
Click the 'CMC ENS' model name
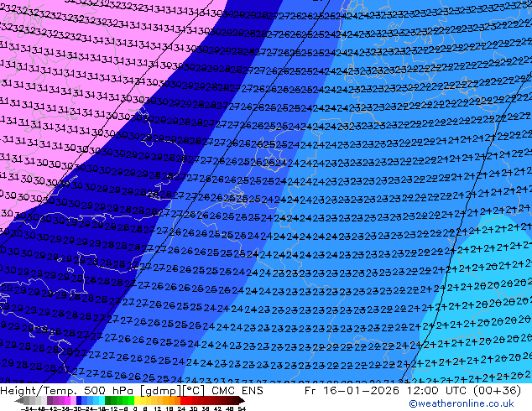coord(237,391)
